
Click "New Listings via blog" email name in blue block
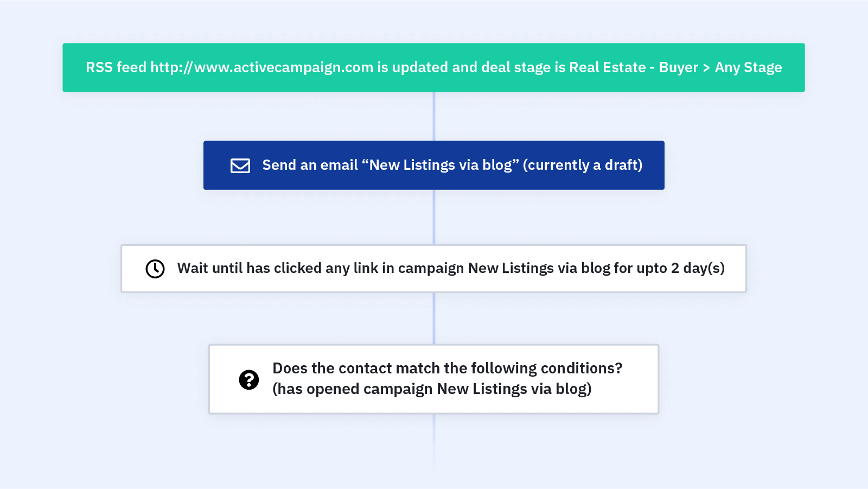[x=440, y=165]
